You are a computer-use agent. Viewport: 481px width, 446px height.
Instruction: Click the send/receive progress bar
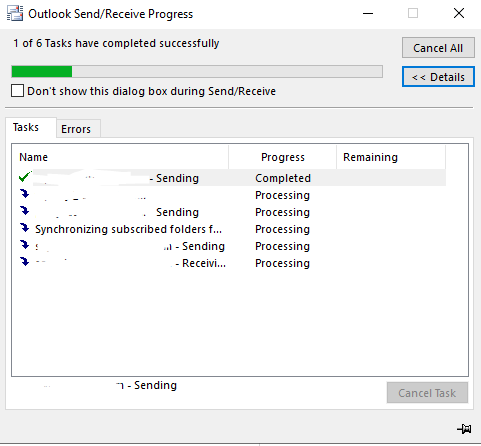tap(197, 72)
